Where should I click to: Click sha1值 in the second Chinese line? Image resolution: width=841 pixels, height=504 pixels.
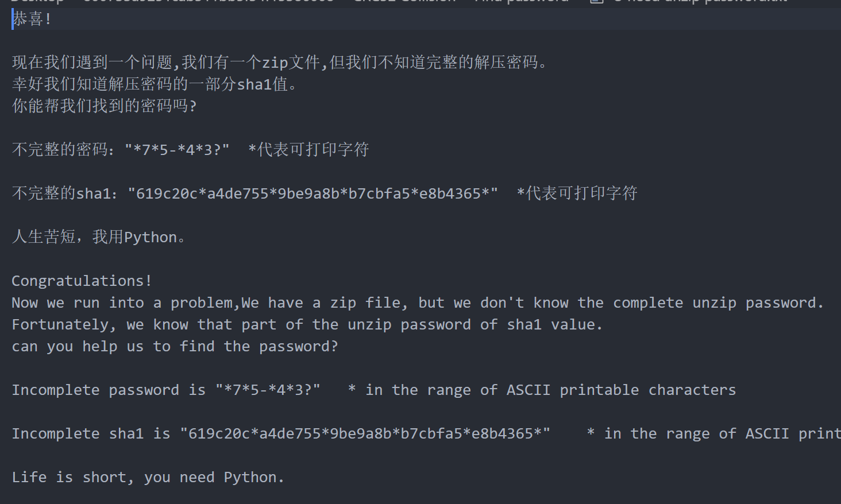[x=262, y=84]
